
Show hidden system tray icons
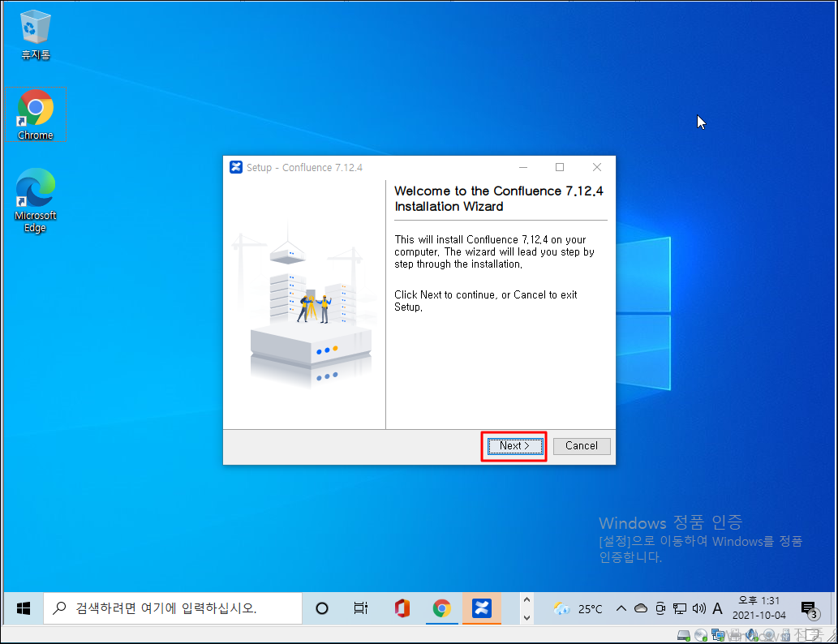click(x=621, y=608)
